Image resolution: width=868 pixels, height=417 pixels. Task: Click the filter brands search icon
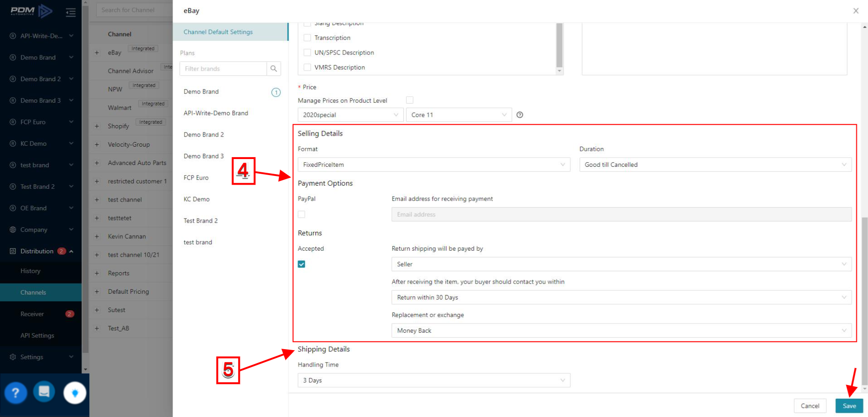274,69
